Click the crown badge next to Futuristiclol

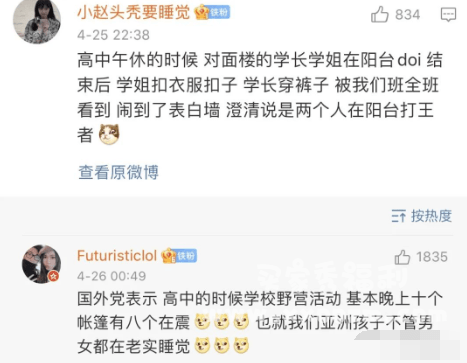point(169,256)
